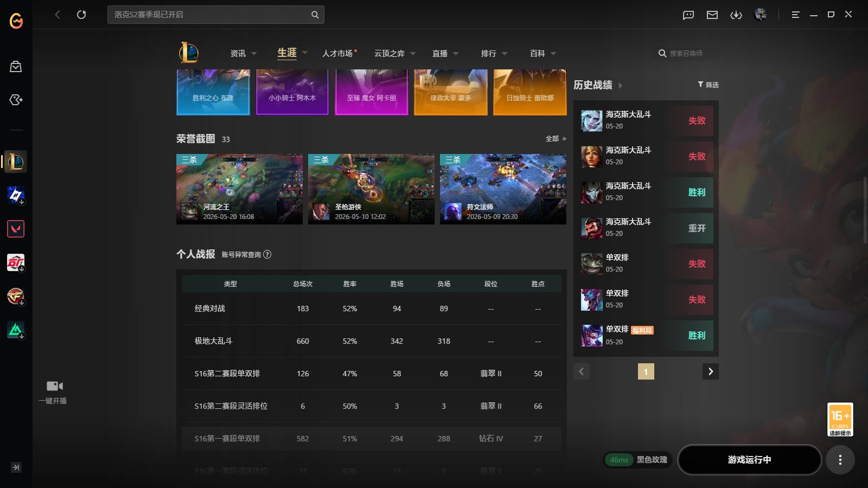Open the 至臻 魔女 阿卡丽 skin card
The image size is (868, 488).
point(372,92)
